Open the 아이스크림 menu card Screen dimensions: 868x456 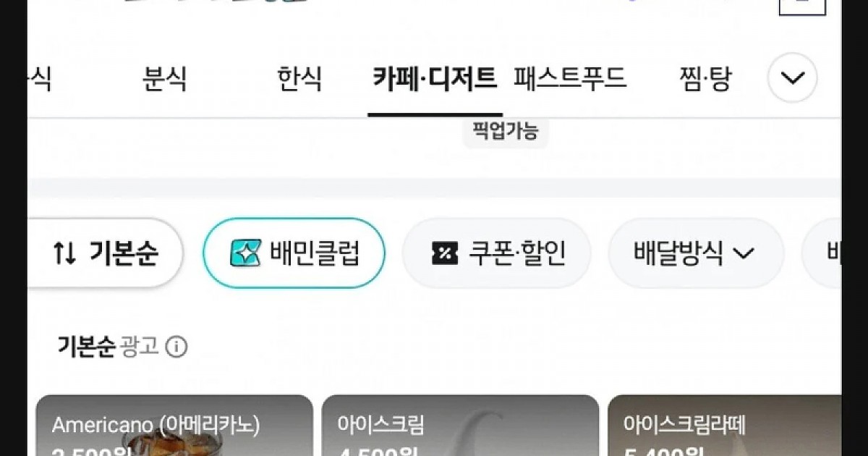460,426
